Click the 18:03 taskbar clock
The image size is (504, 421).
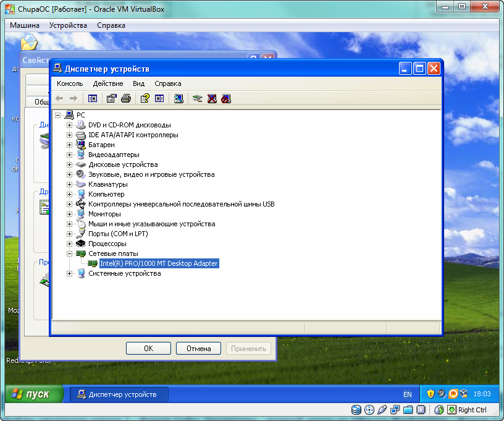click(482, 394)
